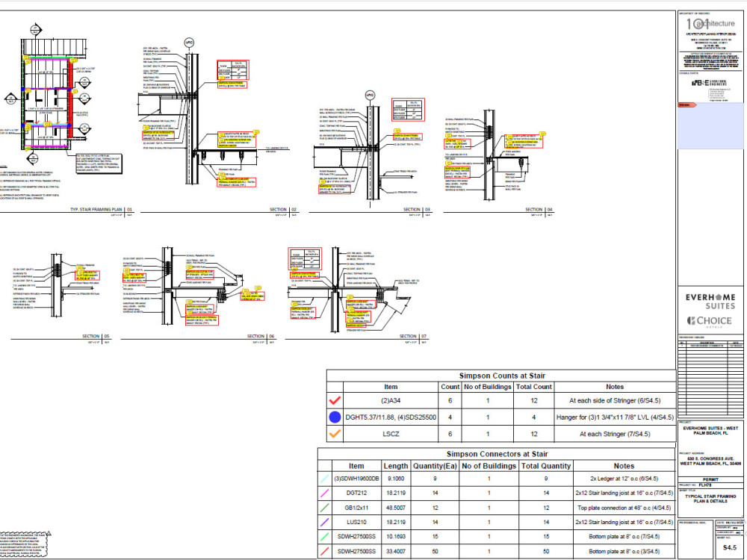
Task: Click the 'DGT212' item cell
Action: click(x=356, y=493)
